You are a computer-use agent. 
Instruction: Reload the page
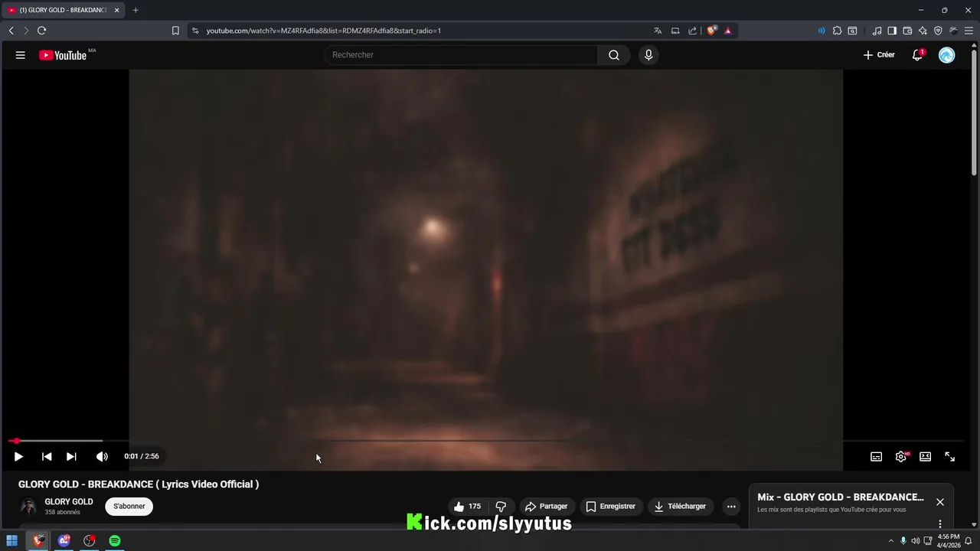41,31
